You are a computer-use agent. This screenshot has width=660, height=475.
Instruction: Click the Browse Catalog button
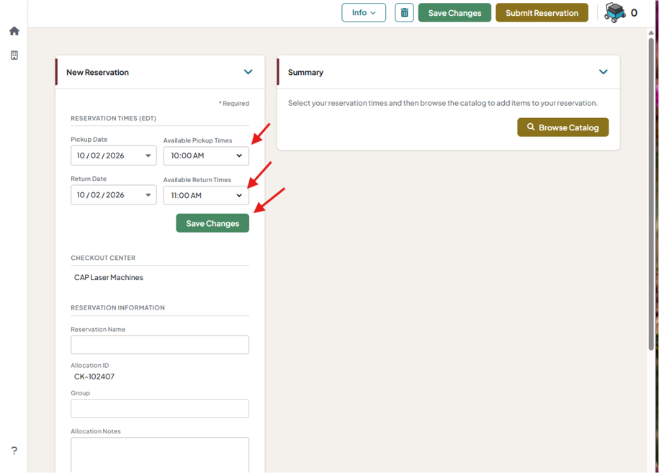[x=563, y=127]
